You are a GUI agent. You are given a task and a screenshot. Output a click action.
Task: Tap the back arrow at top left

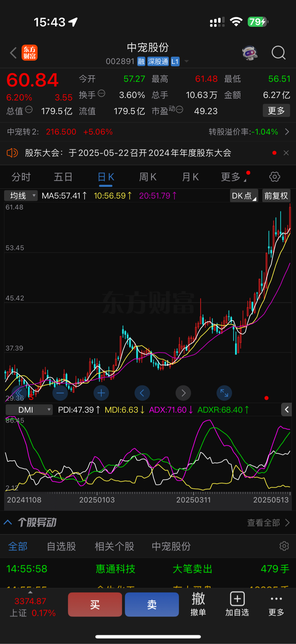coord(13,53)
